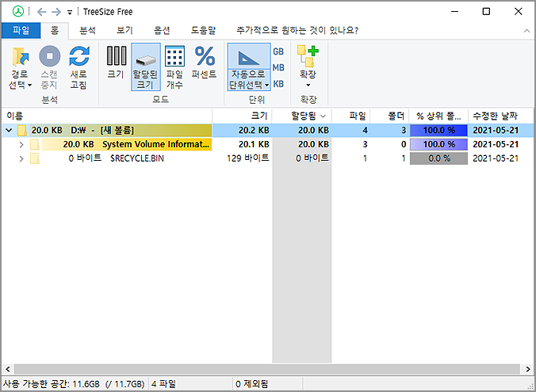Viewport: 536px width, 392px height.
Task: Click the 추가적으로 원하는 것이 있나요? search box
Action: click(x=297, y=30)
